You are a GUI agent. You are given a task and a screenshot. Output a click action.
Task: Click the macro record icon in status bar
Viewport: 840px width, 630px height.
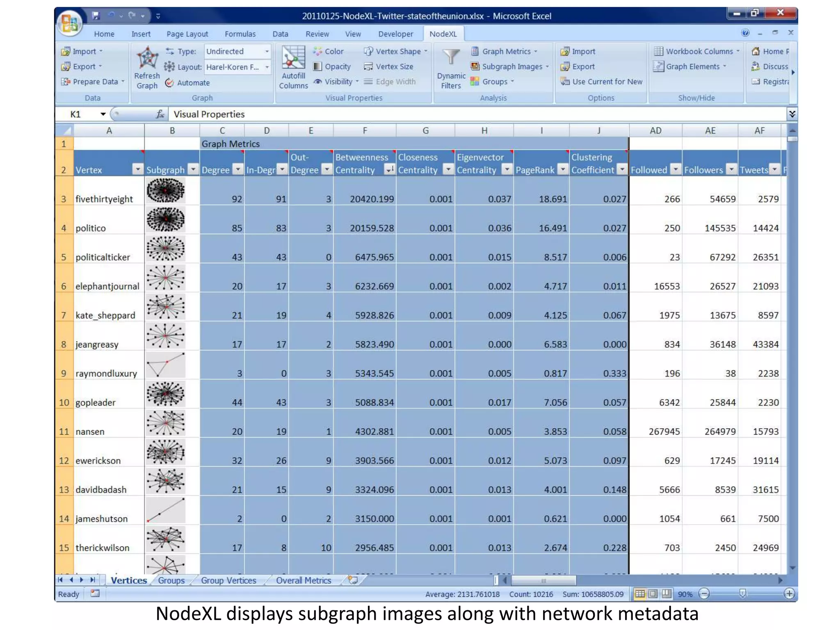coord(95,593)
